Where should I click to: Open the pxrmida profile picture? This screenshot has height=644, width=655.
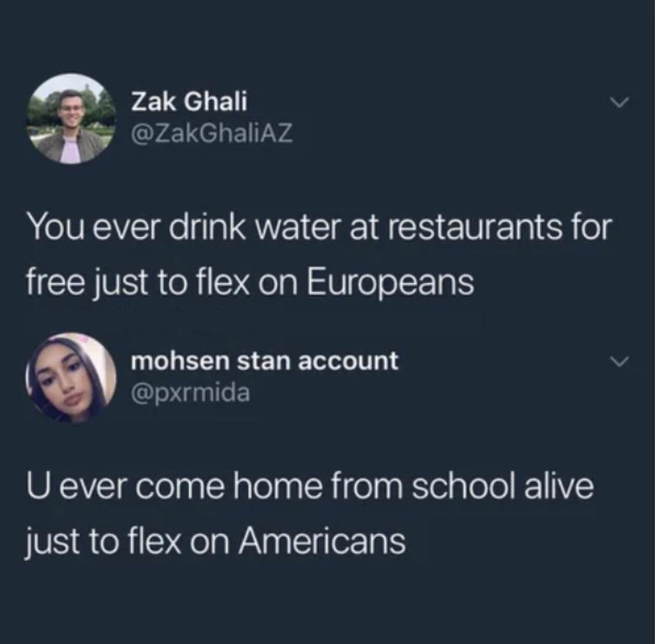pos(71,377)
